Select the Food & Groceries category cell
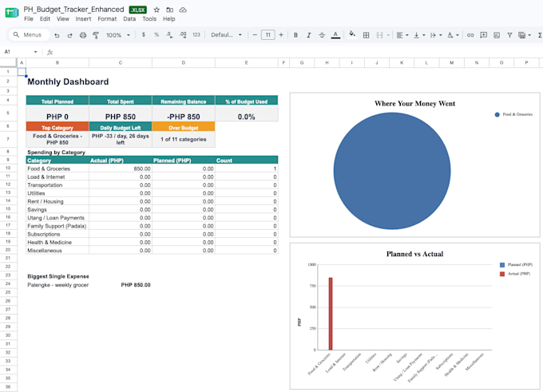 pyautogui.click(x=57, y=168)
